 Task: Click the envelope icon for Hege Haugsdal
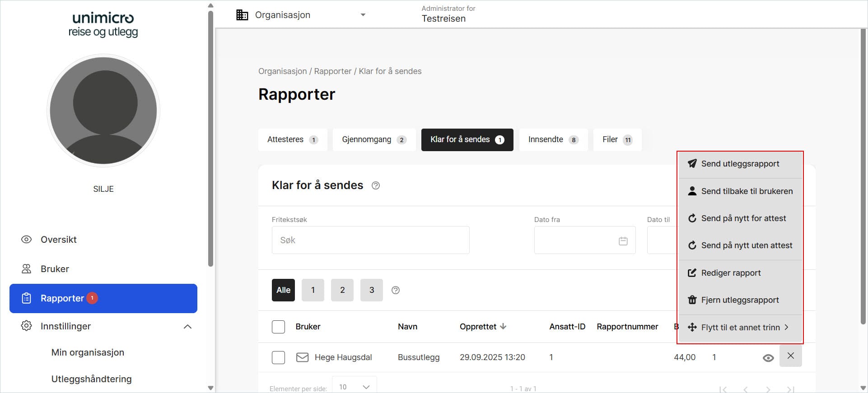(302, 357)
